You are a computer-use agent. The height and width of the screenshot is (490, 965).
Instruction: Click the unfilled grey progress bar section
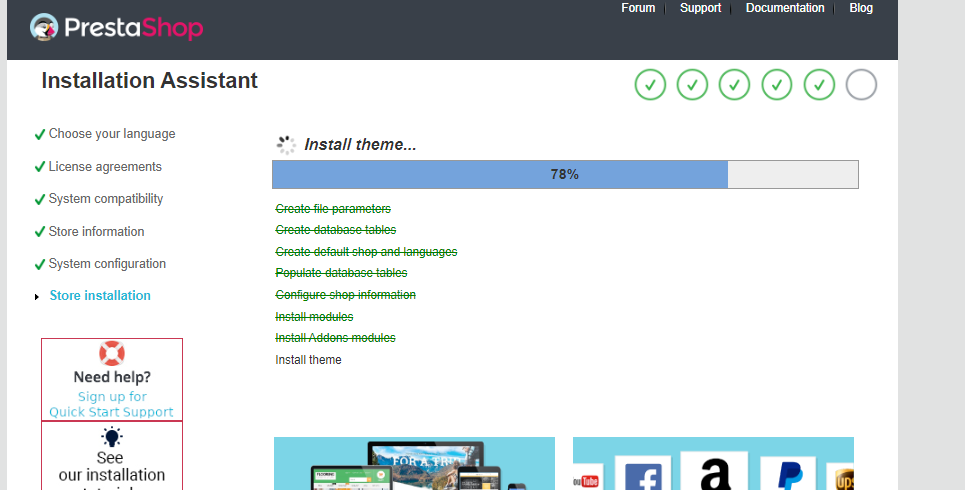coord(793,174)
